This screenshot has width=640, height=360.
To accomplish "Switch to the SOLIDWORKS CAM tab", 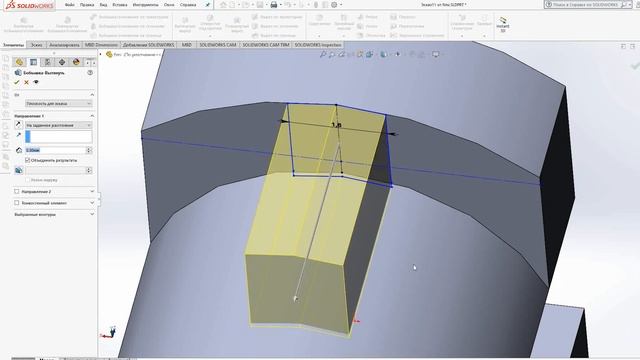I will (x=218, y=45).
